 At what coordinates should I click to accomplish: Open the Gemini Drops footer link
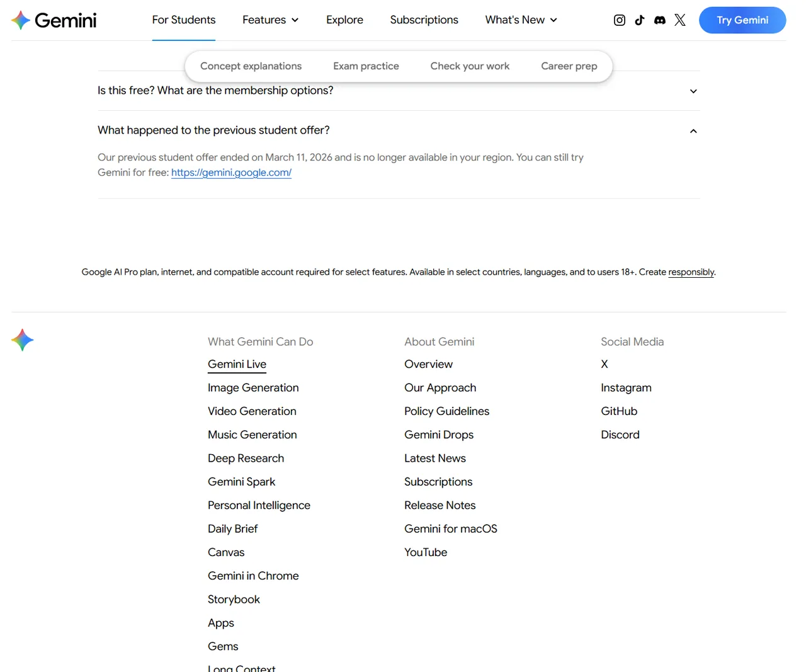439,435
